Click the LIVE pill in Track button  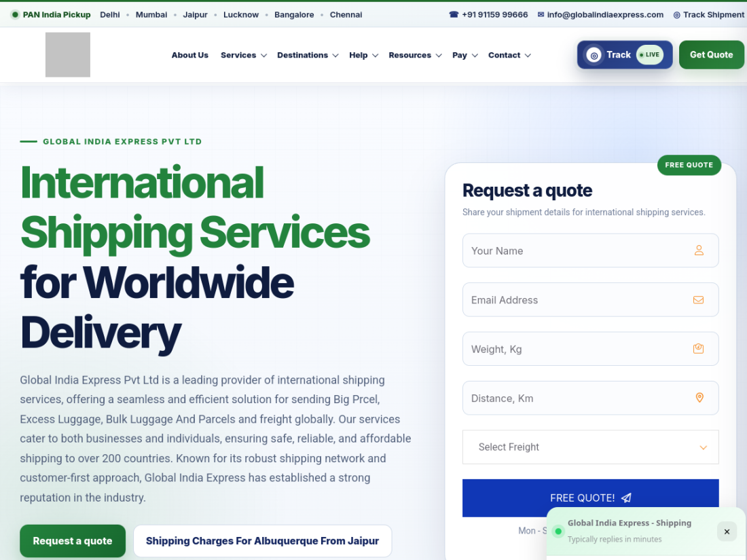pyautogui.click(x=650, y=55)
